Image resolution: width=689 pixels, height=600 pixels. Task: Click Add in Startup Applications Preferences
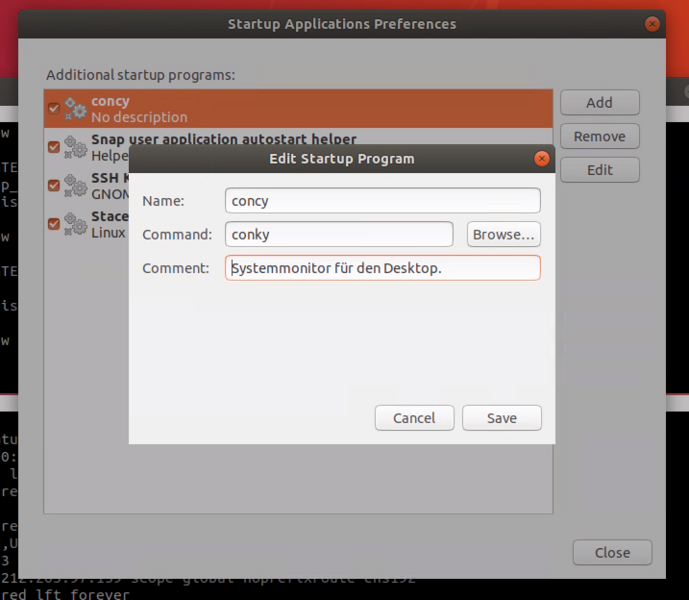[x=599, y=102]
